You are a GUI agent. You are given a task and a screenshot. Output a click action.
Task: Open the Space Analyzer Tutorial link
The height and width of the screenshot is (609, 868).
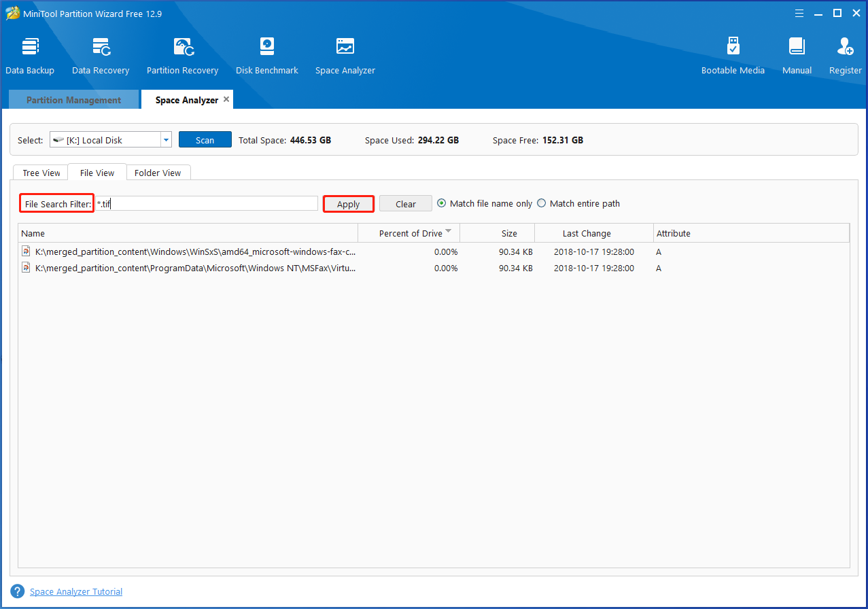pos(76,591)
